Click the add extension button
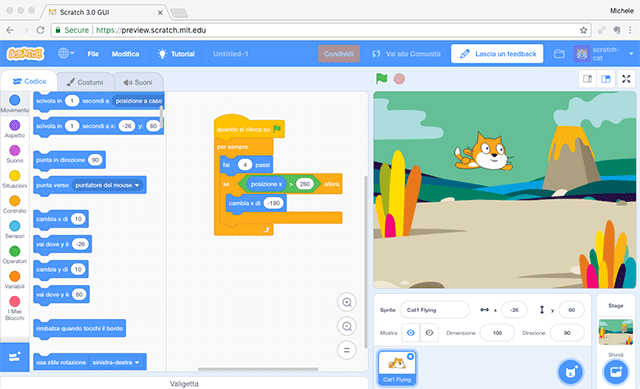This screenshot has width=640, height=389. coord(15,357)
